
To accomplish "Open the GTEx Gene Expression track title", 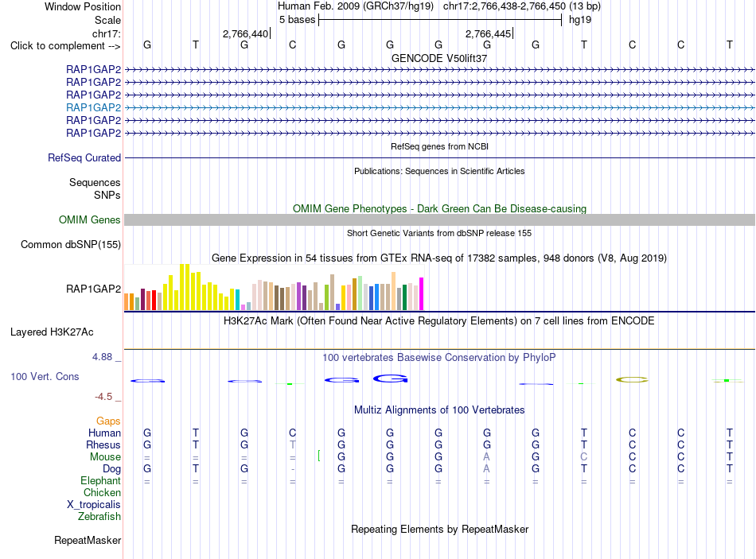I will (x=439, y=258).
